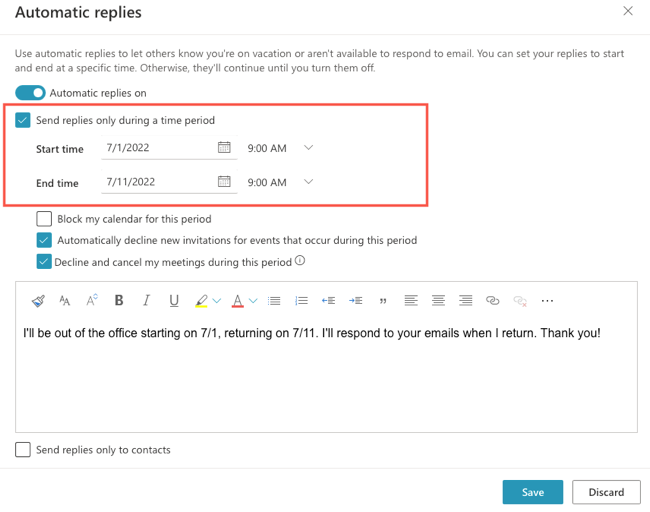Apply quote formatting
This screenshot has width=650, height=512.
(x=383, y=301)
